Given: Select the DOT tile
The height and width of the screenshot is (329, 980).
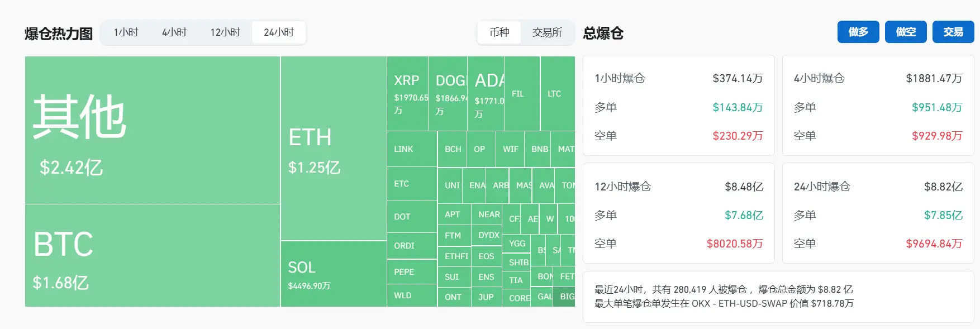Looking at the screenshot, I should tap(412, 217).
